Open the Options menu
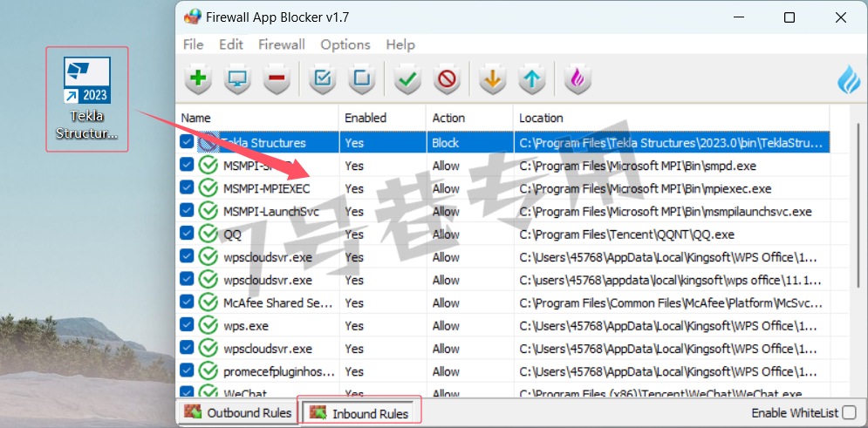868x428 pixels. [345, 44]
